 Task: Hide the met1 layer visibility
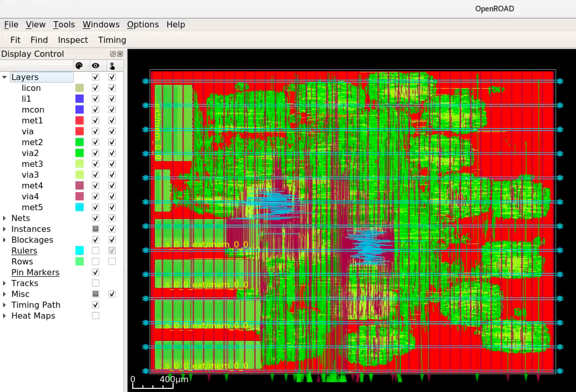click(x=95, y=121)
